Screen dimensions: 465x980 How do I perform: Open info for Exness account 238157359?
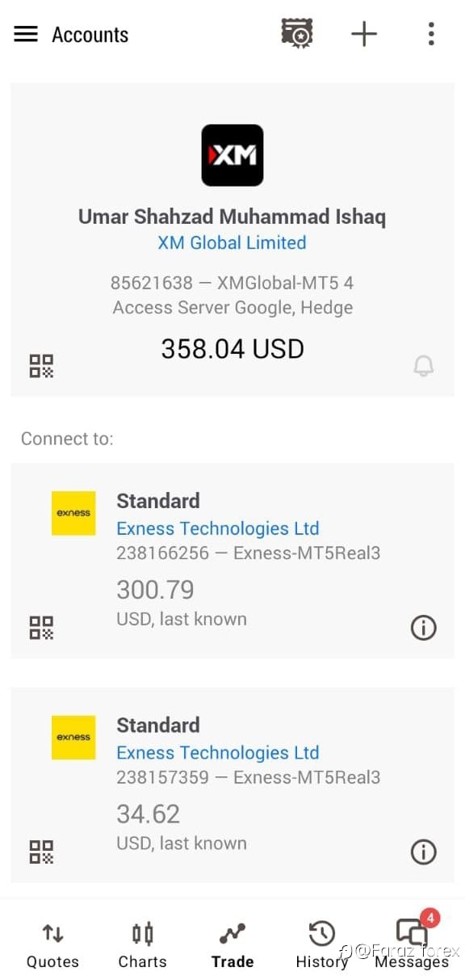click(423, 852)
